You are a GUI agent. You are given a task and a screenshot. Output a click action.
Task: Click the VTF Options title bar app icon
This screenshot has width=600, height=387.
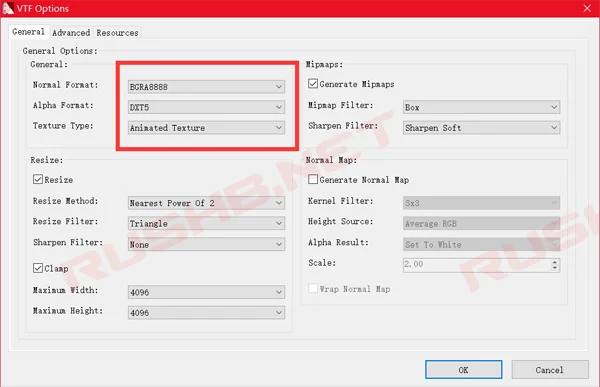pos(8,8)
